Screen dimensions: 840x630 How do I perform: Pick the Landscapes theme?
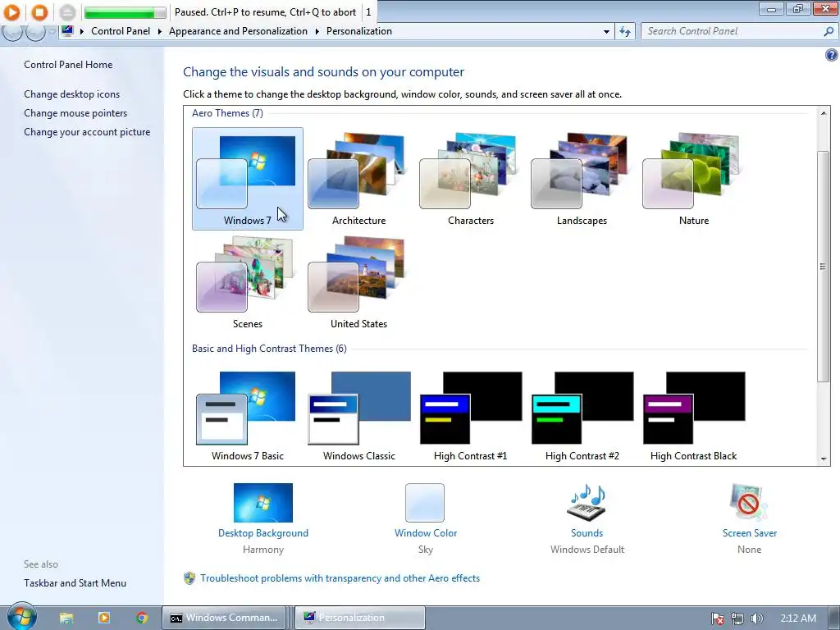pyautogui.click(x=582, y=179)
